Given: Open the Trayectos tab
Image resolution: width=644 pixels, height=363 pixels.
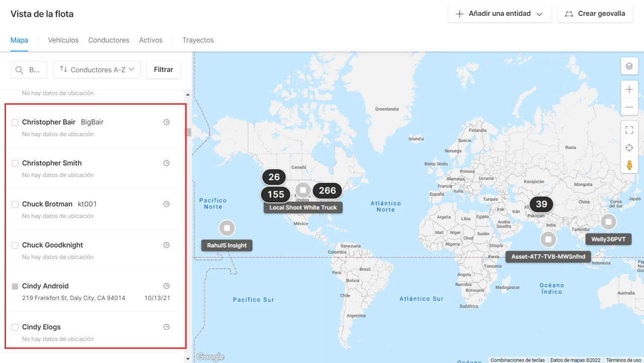Looking at the screenshot, I should point(198,40).
